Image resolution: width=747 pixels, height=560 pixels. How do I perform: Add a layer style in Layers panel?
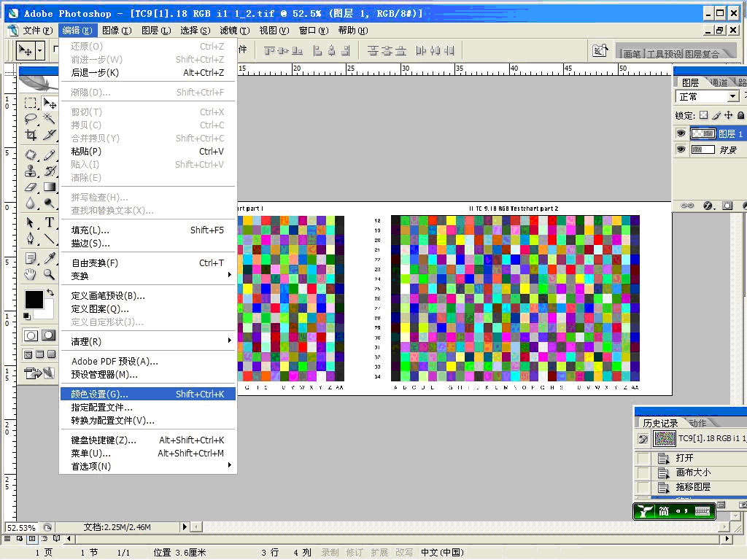pyautogui.click(x=708, y=206)
